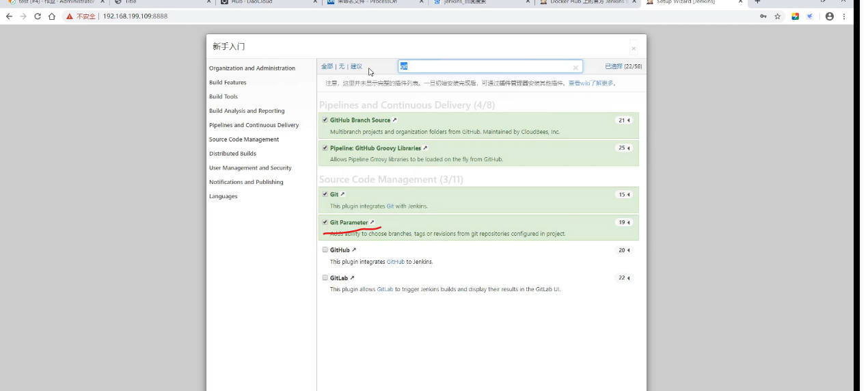
Task: Clear the plugin search field with X
Action: [575, 67]
